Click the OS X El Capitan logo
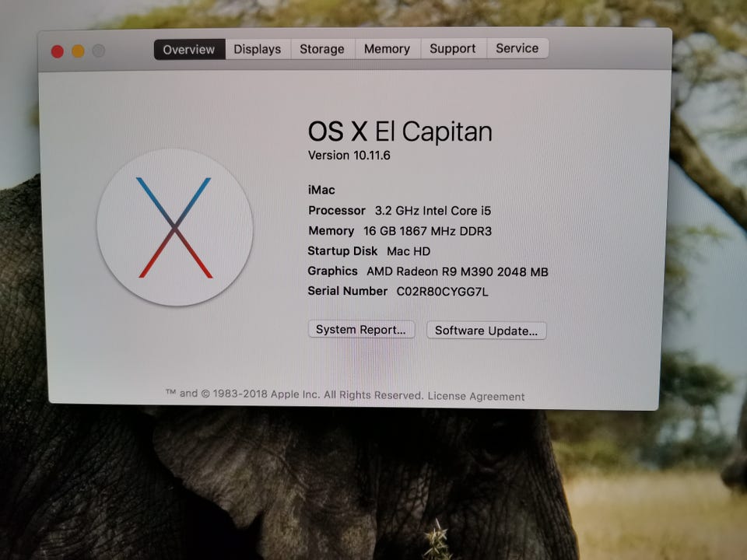 click(175, 227)
